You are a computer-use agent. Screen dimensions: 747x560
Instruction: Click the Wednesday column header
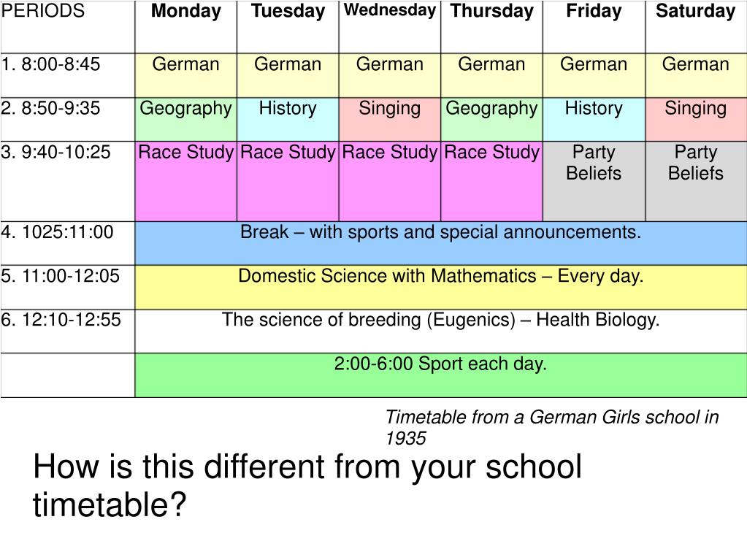click(x=390, y=27)
